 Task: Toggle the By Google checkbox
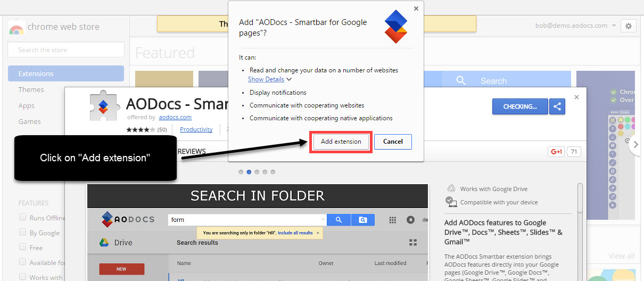23,232
